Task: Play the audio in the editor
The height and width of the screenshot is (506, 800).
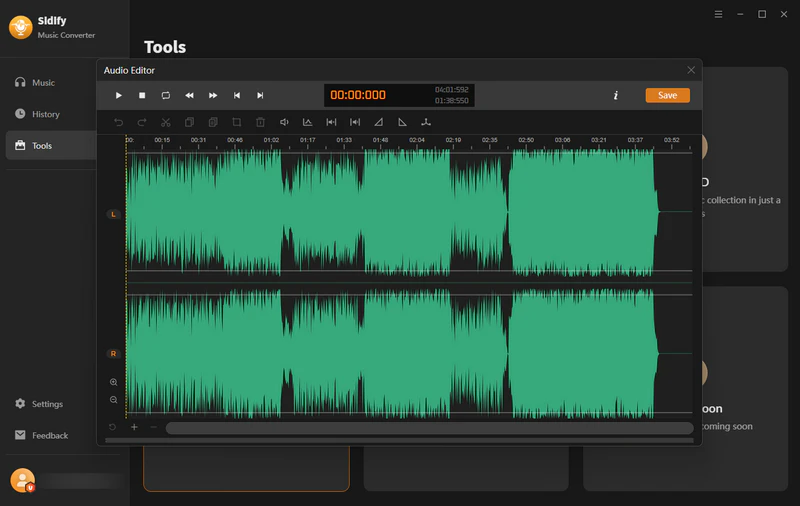Action: tap(118, 95)
